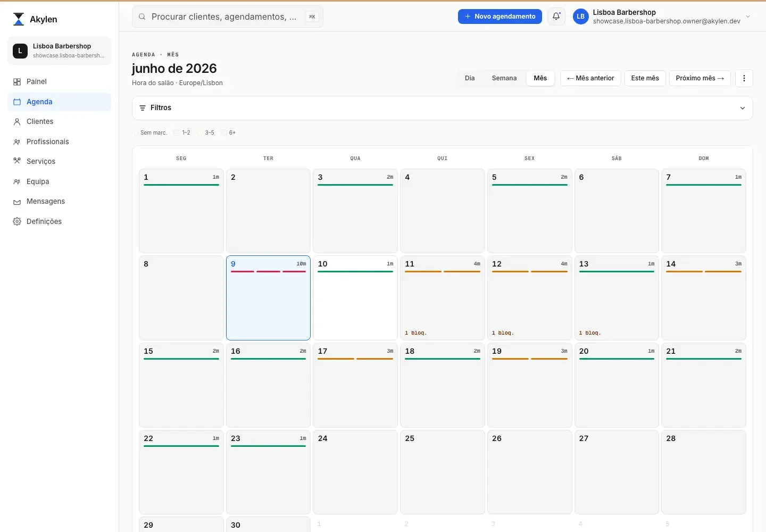Image resolution: width=766 pixels, height=532 pixels.
Task: Open day 3 calendar cell
Action: 355,211
